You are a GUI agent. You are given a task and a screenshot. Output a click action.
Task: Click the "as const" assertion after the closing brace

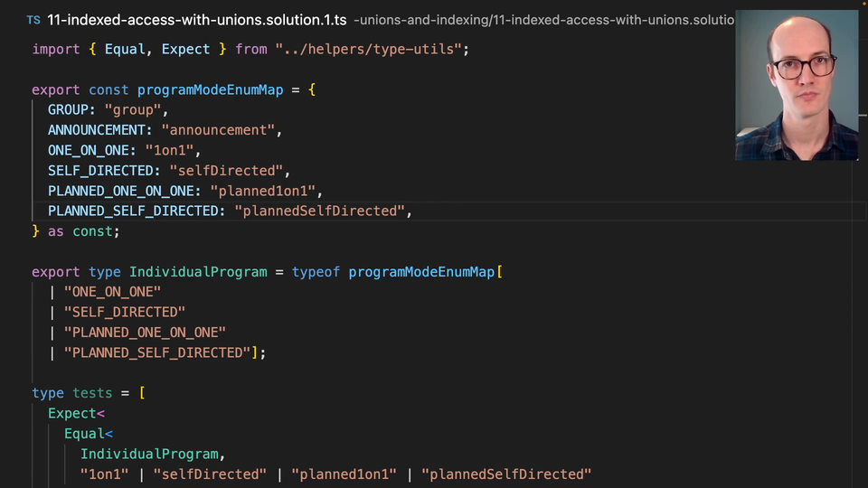coord(83,231)
